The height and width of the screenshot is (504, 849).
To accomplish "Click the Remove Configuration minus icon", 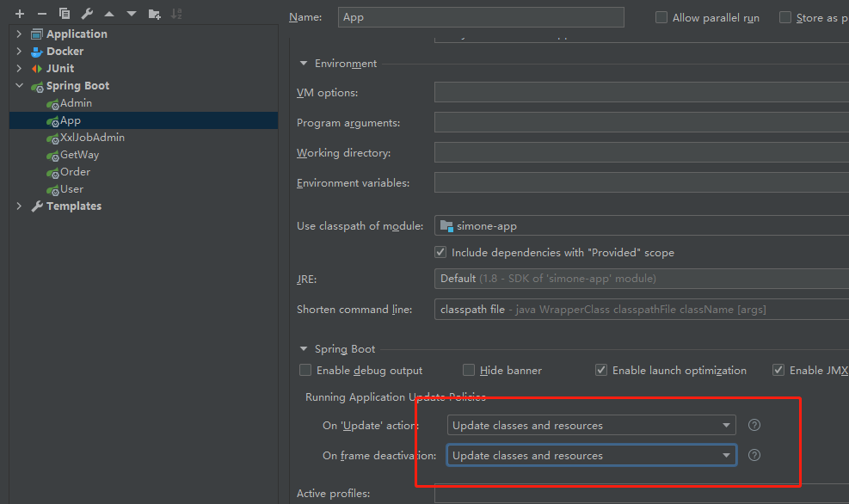I will [41, 14].
